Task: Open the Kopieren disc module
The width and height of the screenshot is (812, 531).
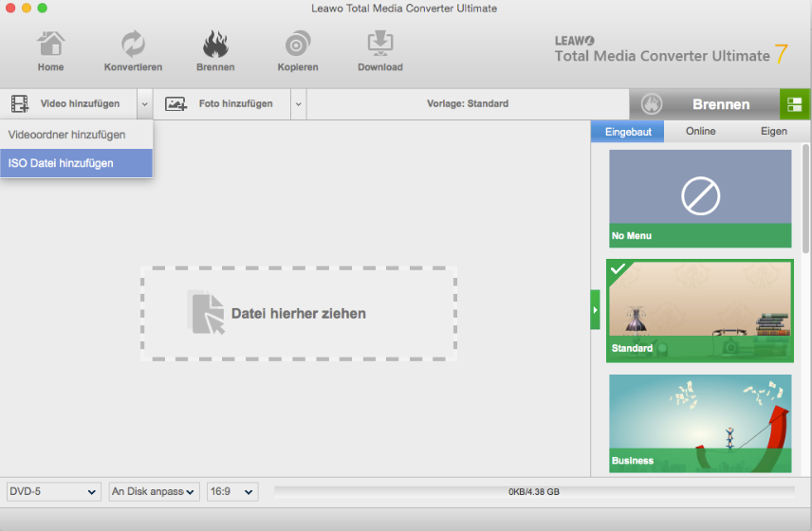Action: pos(298,50)
